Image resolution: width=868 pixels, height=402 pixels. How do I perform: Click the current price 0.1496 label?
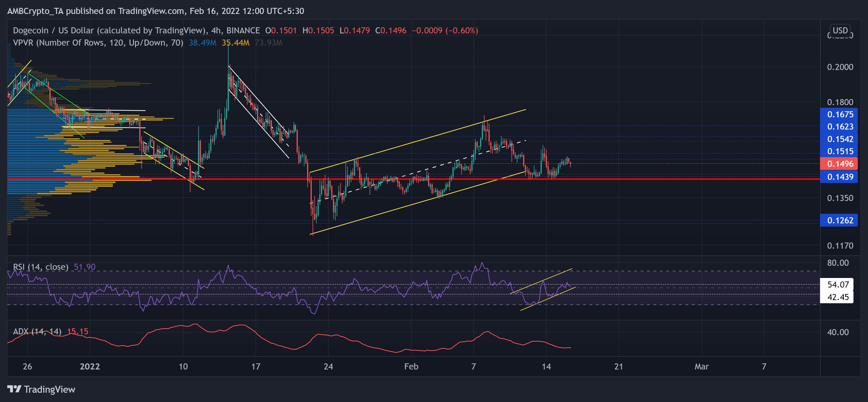(x=839, y=164)
